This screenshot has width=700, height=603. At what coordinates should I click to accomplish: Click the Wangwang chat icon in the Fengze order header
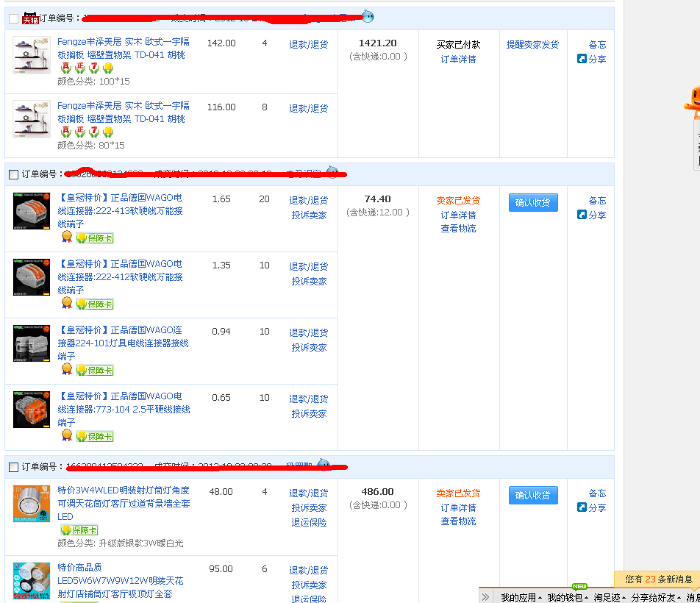tap(368, 17)
